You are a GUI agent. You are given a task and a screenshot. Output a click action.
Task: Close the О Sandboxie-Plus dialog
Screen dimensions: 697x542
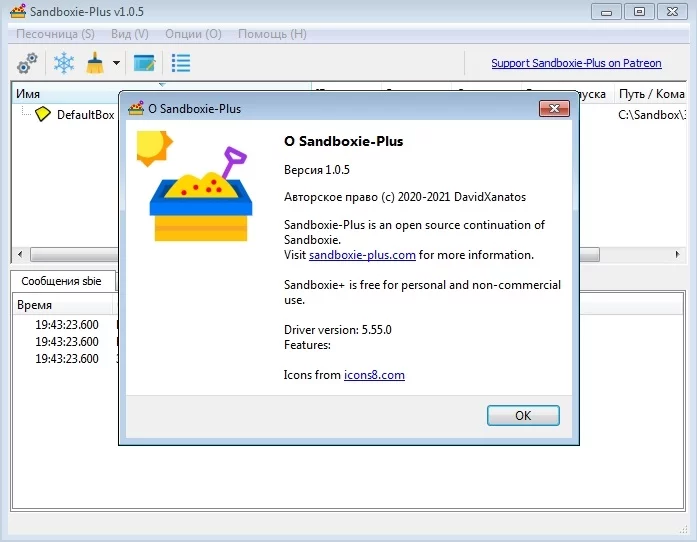click(x=554, y=108)
